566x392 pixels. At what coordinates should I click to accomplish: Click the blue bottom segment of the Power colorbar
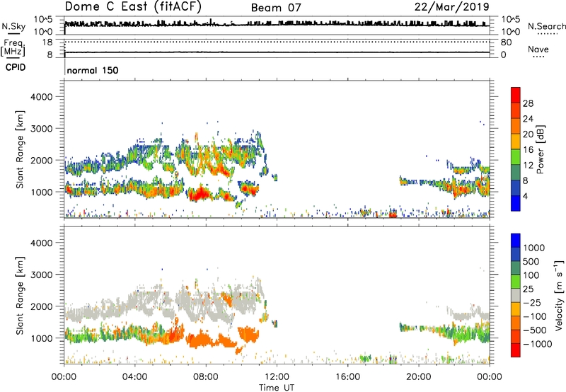point(516,203)
